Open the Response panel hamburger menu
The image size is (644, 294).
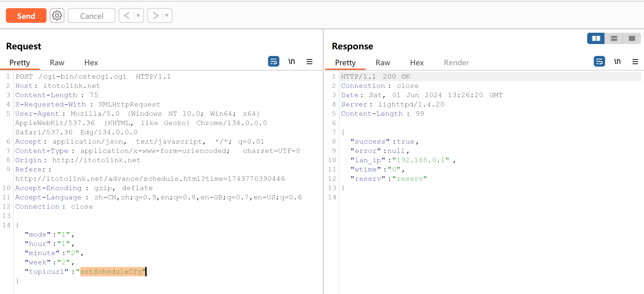click(x=635, y=61)
